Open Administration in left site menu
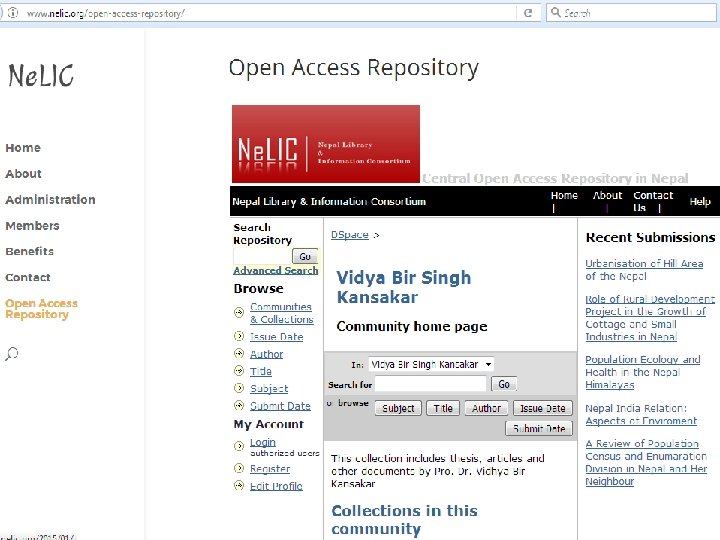Viewport: 720px width, 540px height. 51,200
